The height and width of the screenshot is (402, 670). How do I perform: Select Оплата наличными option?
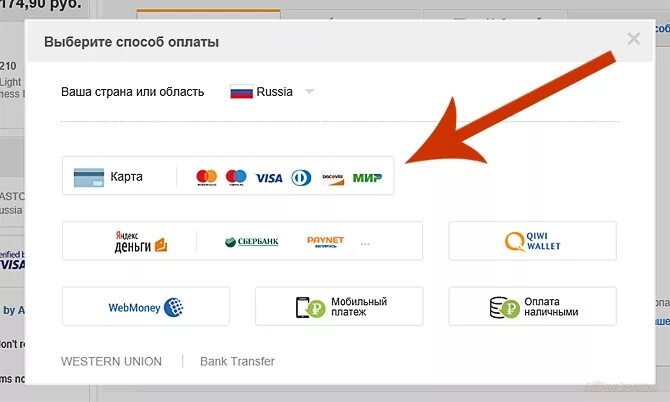[x=532, y=306]
